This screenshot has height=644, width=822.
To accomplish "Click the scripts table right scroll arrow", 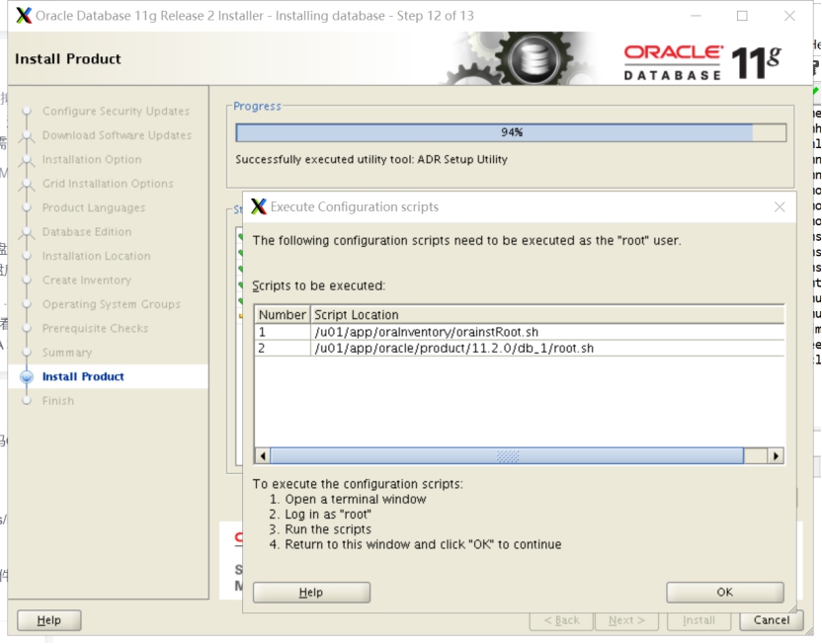I will click(x=776, y=456).
